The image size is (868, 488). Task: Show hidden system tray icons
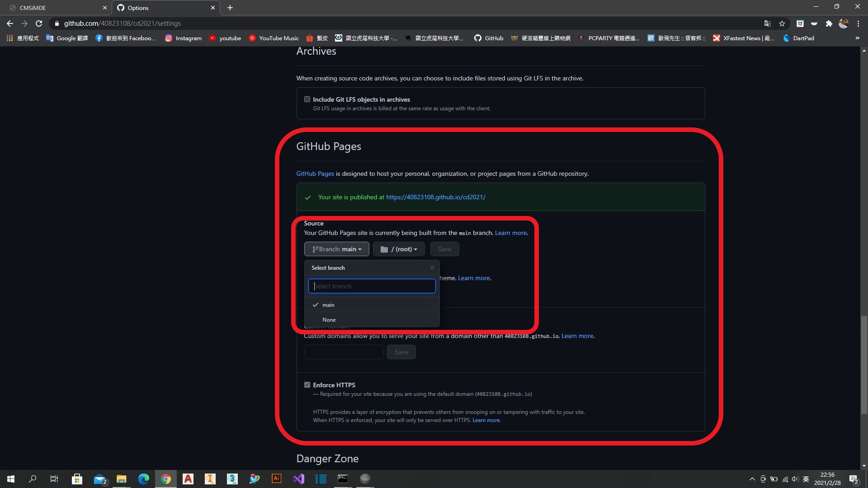point(752,479)
